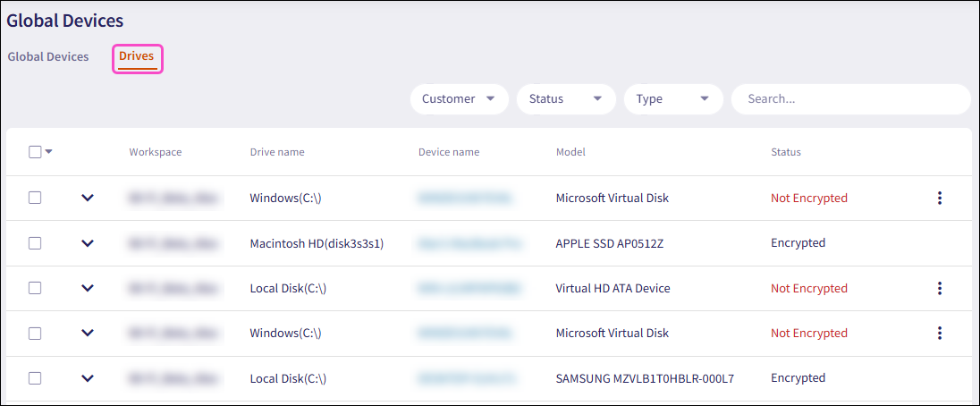Switch to the Global Devices tab
This screenshot has height=406, width=980.
[x=48, y=56]
